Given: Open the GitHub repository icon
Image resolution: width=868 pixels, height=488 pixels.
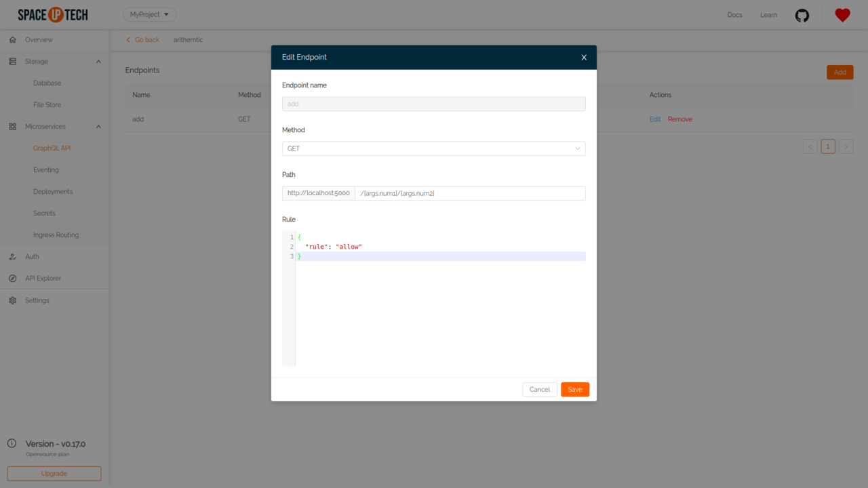Looking at the screenshot, I should (802, 14).
